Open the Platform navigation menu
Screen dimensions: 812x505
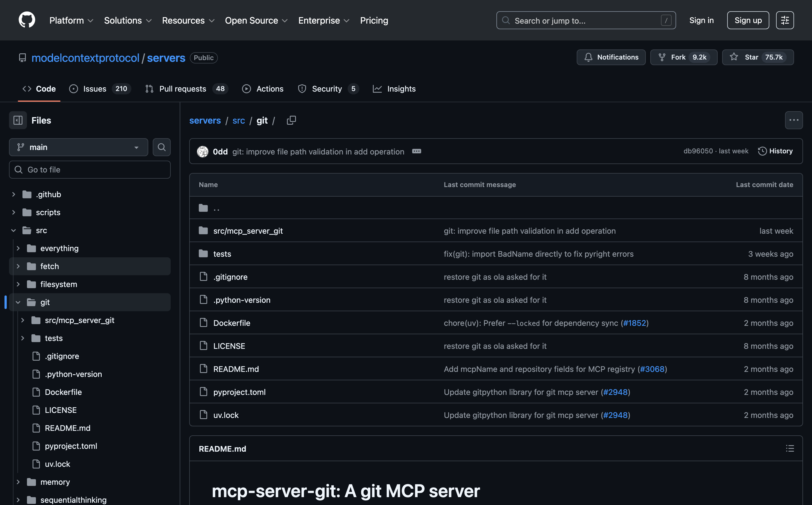click(71, 21)
